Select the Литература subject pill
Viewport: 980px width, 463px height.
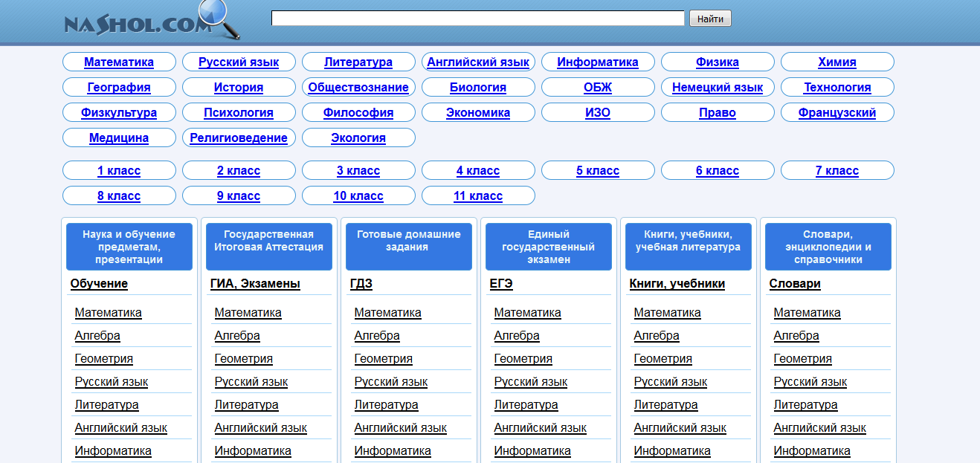358,62
